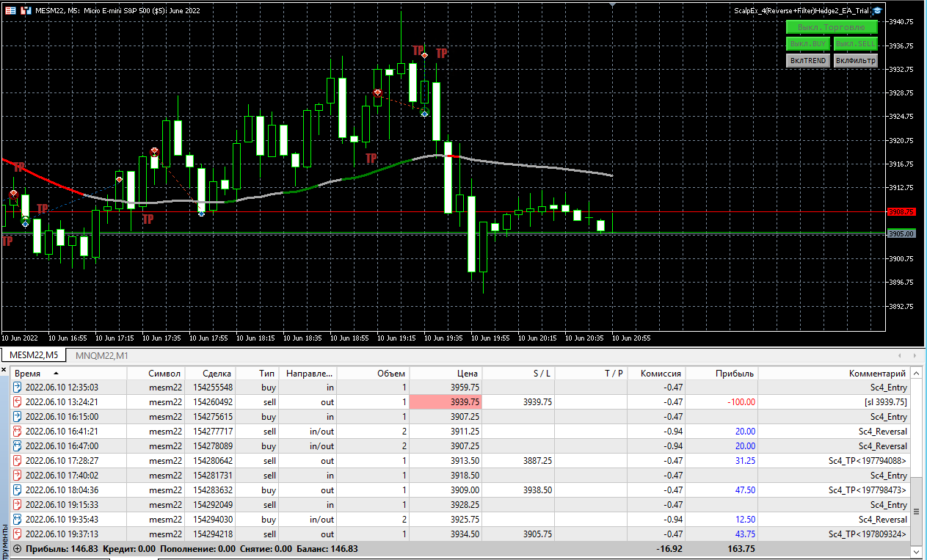Screen dimensions: 927x560
Task: Switch to the MESM22,M5 chart tab
Action: (34, 355)
